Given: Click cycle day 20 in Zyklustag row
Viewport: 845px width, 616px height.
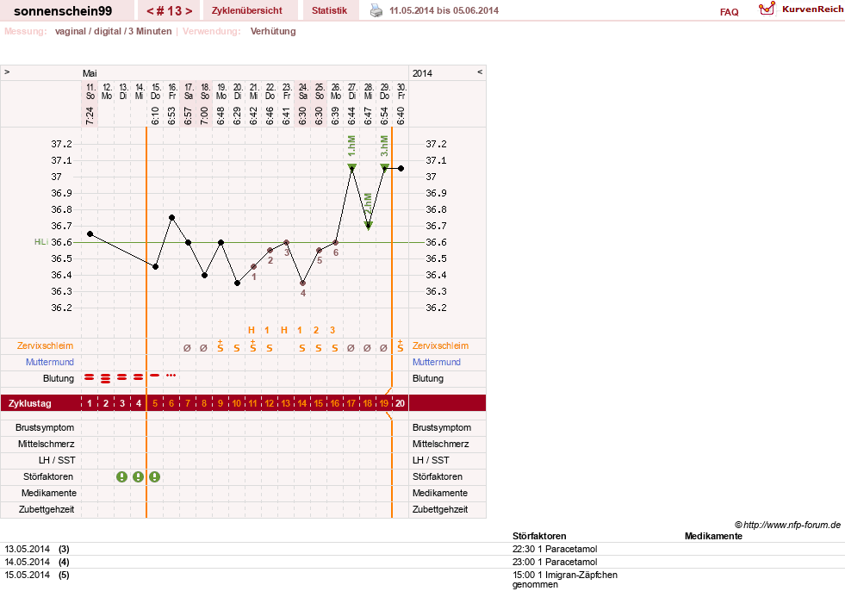Looking at the screenshot, I should [x=400, y=403].
